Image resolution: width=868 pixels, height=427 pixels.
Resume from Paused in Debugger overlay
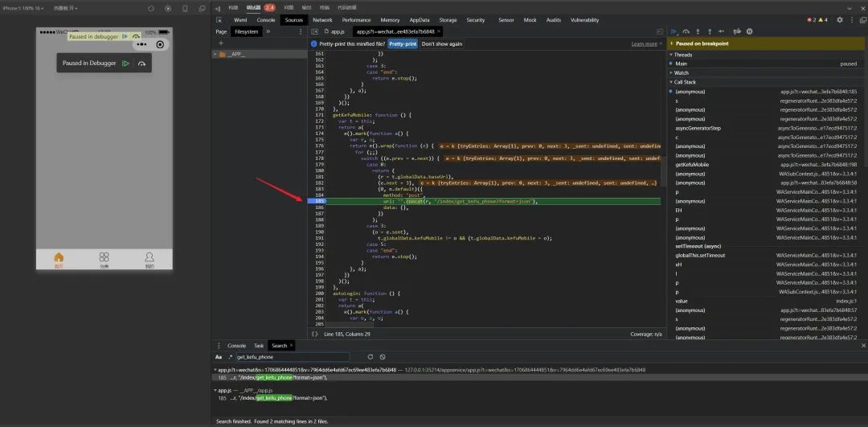(x=125, y=64)
